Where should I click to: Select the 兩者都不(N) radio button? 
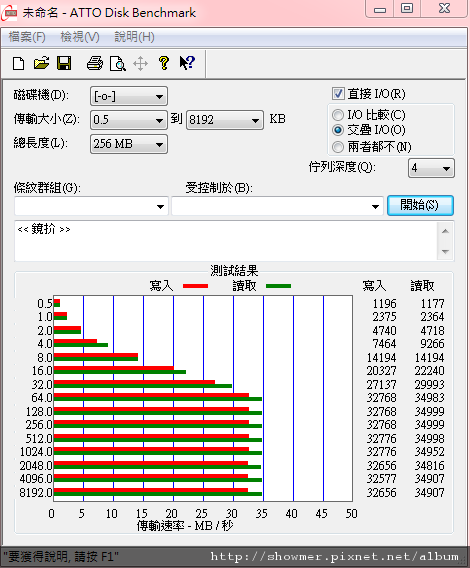coord(338,147)
